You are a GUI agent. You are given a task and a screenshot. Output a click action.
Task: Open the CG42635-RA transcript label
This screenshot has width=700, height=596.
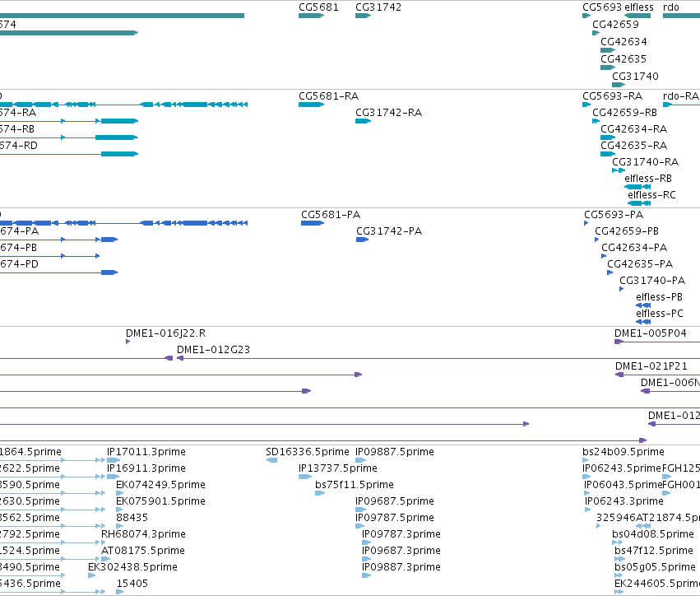tap(633, 146)
